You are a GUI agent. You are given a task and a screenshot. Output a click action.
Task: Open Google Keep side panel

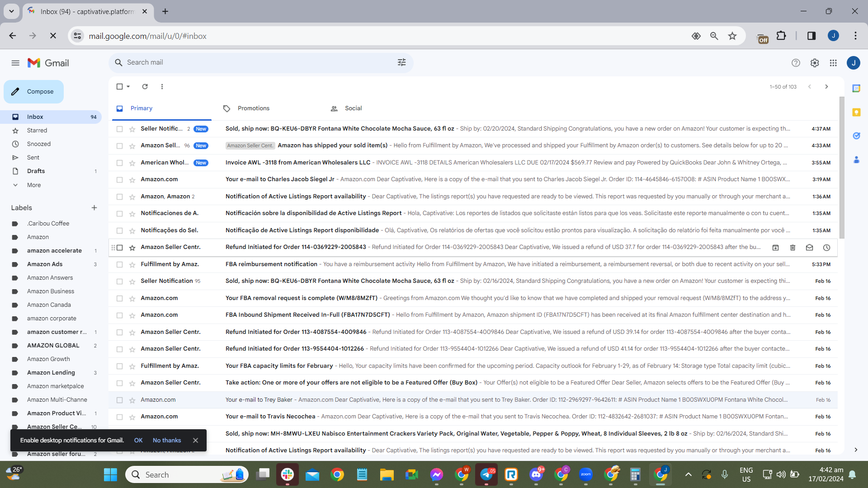click(856, 112)
